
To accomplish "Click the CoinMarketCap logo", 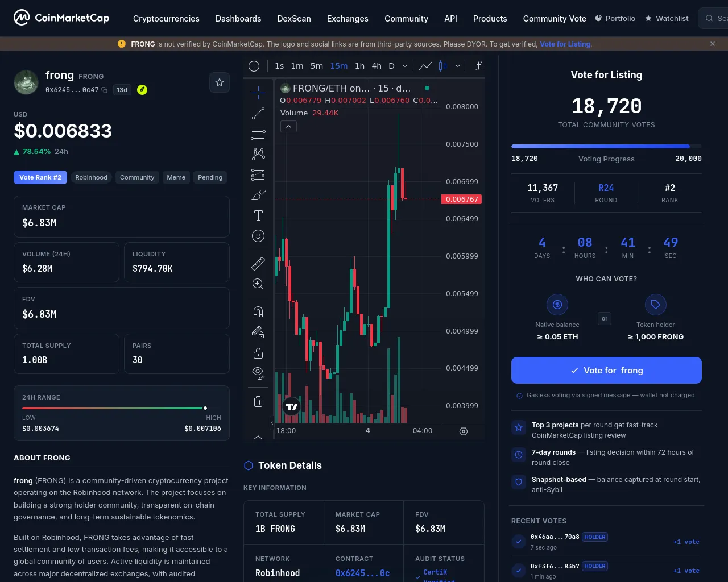I will point(61,18).
